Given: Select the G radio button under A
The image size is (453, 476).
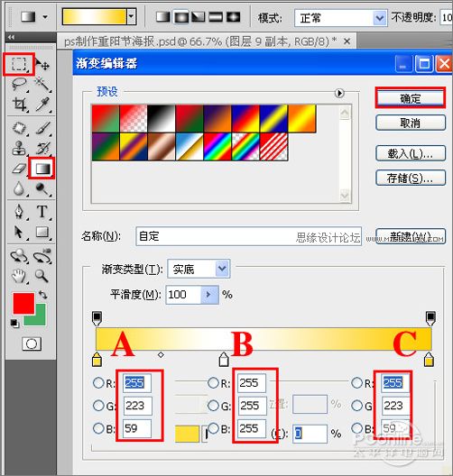Looking at the screenshot, I should coord(98,406).
